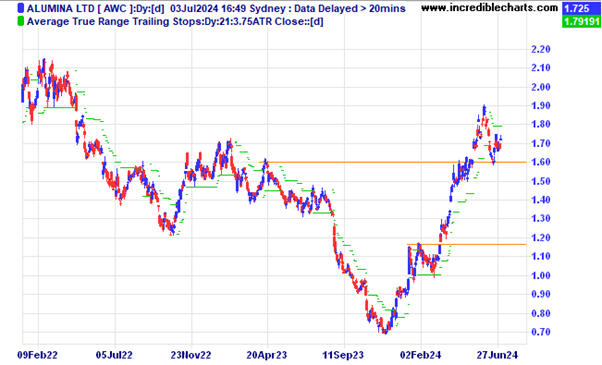Click the 1.10 price axis label

(541, 256)
